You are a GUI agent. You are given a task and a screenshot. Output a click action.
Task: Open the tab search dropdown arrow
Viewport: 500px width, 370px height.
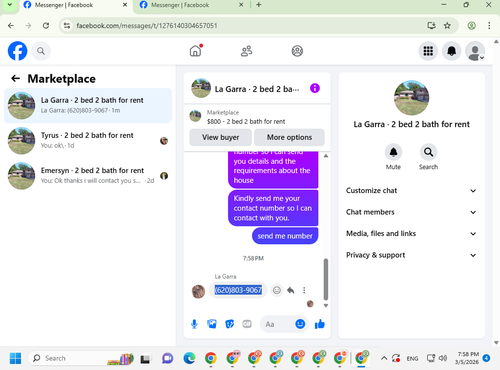tap(10, 5)
